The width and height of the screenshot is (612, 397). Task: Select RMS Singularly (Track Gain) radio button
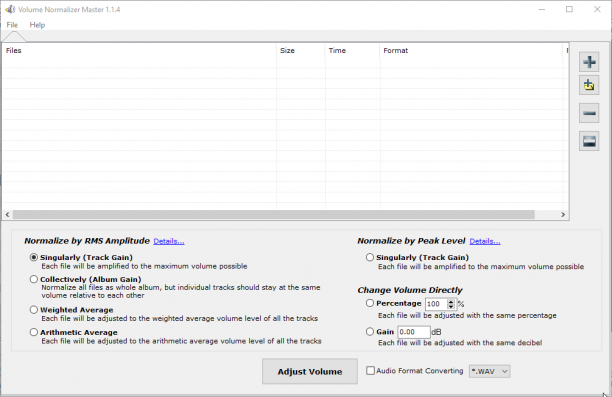click(34, 257)
